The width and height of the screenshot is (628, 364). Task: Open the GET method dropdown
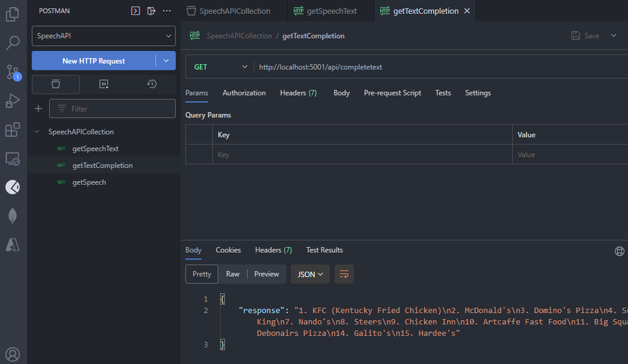click(x=220, y=67)
